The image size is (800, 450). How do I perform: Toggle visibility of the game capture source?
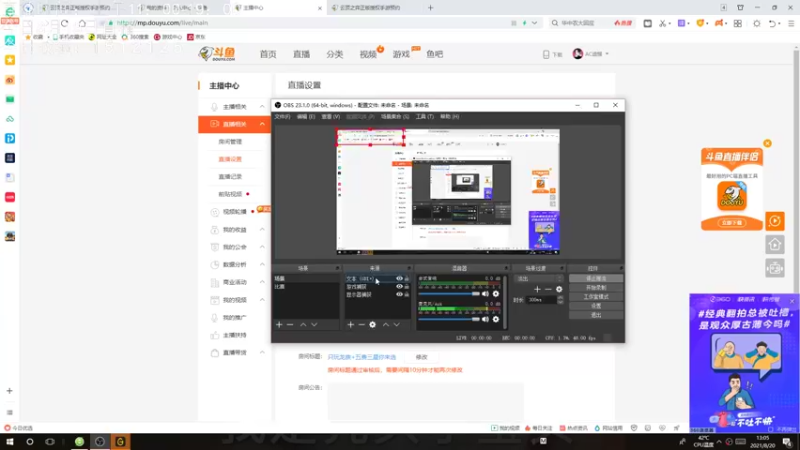coord(399,286)
